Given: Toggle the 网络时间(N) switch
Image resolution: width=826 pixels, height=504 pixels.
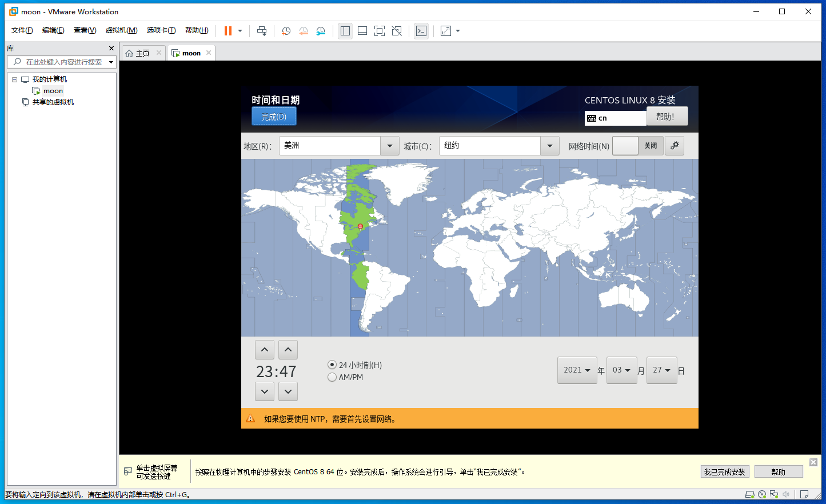Looking at the screenshot, I should coord(638,146).
